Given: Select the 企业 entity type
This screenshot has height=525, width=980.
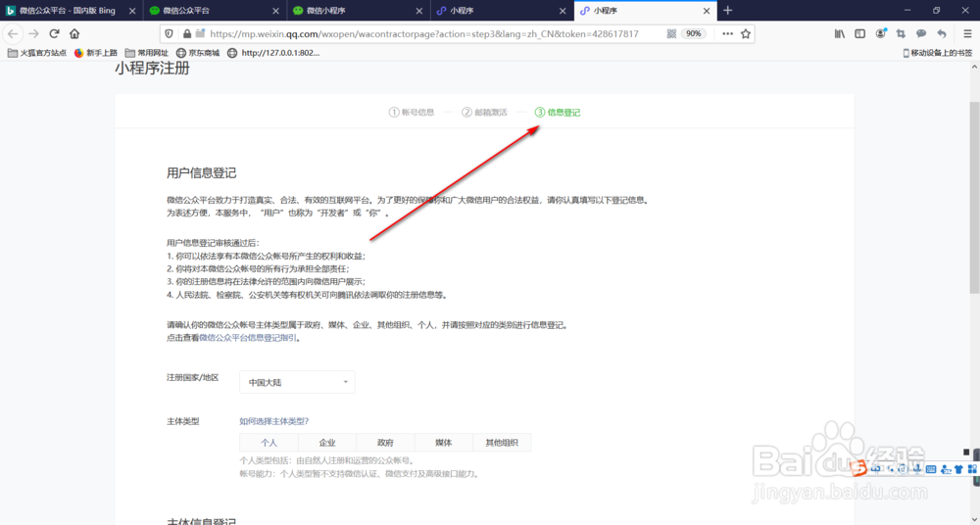Looking at the screenshot, I should [327, 443].
